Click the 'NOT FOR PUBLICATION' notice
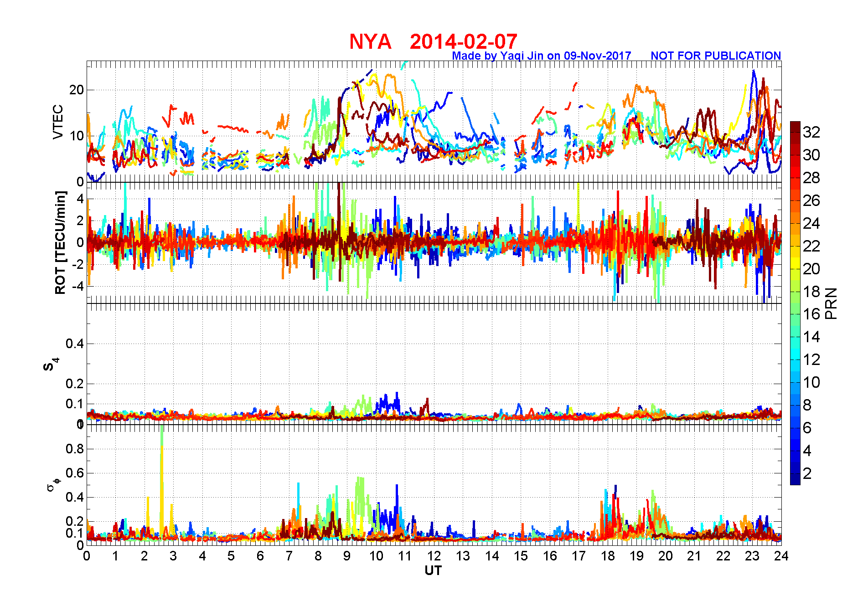Viewport: 868px width, 606px height. point(716,56)
